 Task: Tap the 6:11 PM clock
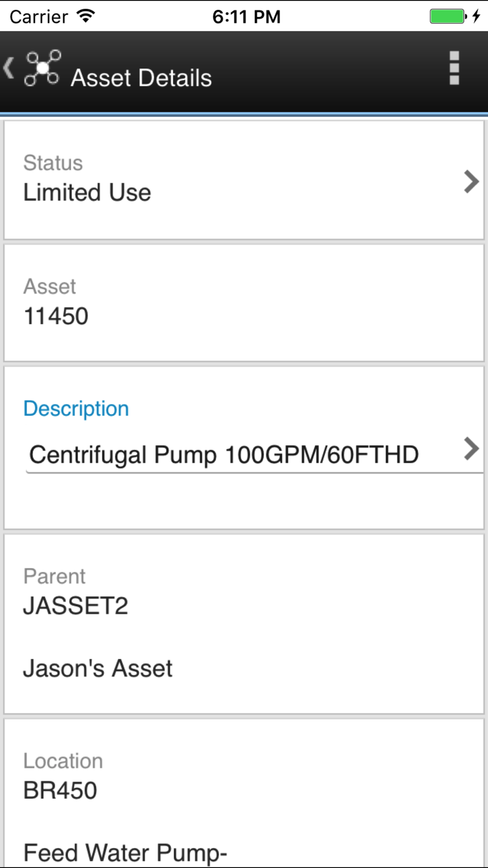[x=246, y=17]
